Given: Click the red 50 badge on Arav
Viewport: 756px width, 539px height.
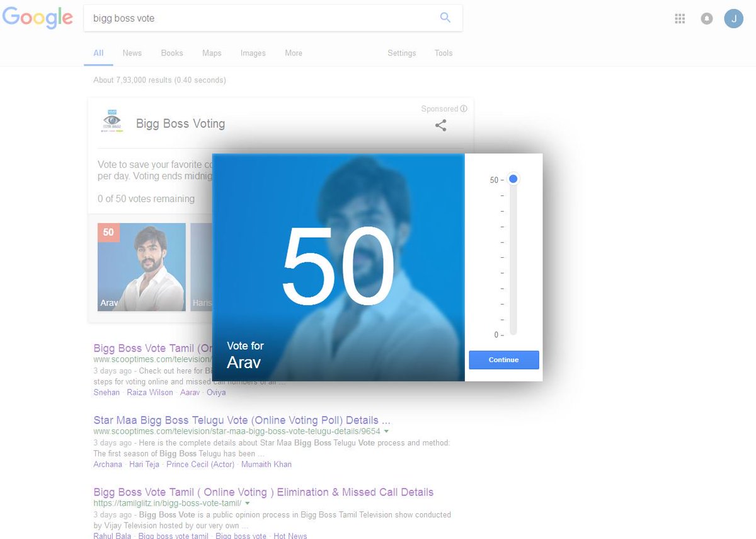Looking at the screenshot, I should (x=108, y=232).
